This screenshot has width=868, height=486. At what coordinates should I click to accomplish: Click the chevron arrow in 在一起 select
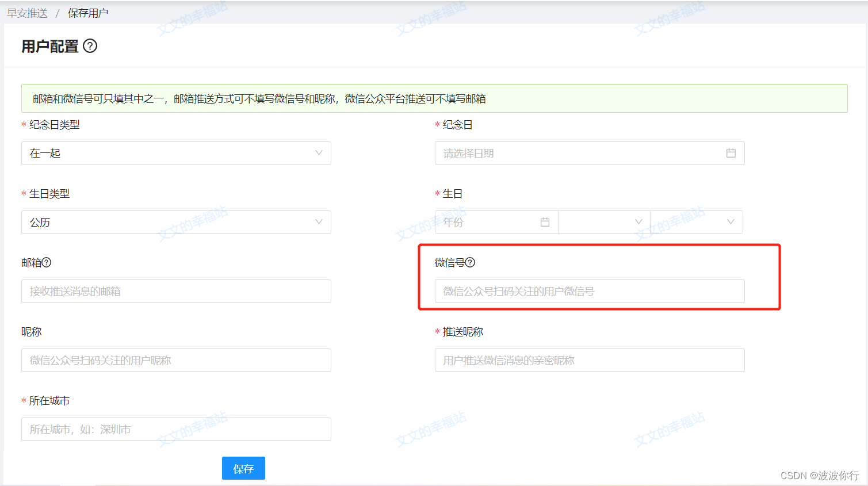(319, 153)
